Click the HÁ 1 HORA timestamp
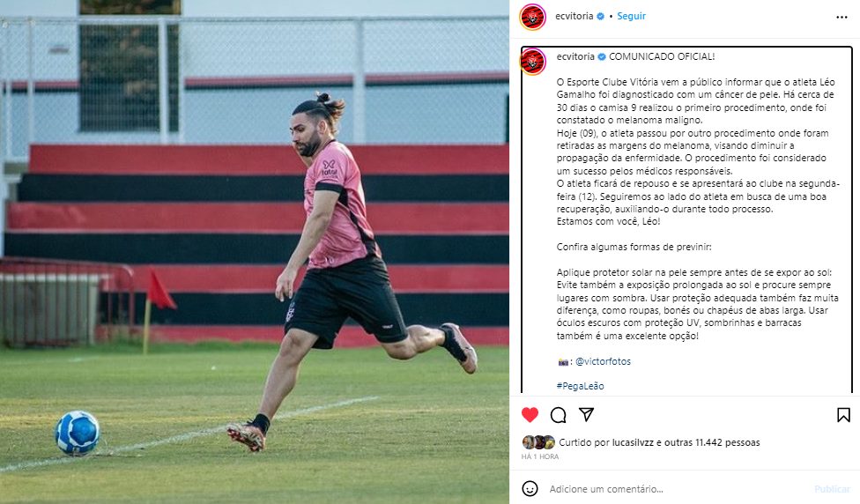The image size is (860, 504). point(540,456)
